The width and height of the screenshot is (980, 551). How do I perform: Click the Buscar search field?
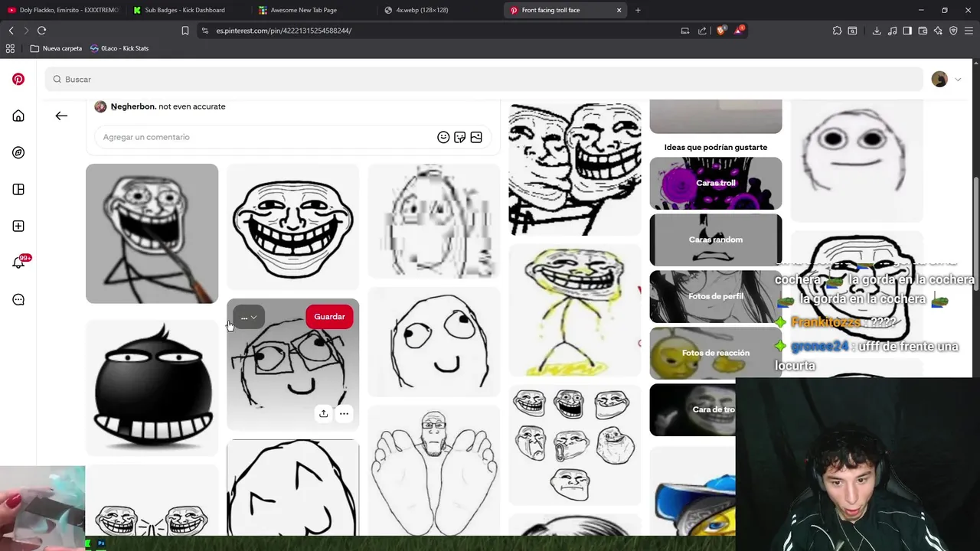click(x=484, y=80)
